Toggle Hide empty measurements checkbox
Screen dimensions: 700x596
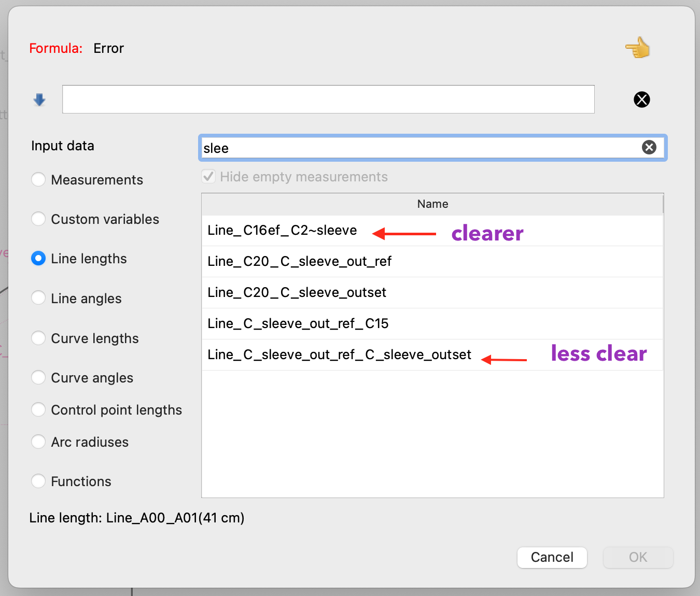[x=208, y=177]
